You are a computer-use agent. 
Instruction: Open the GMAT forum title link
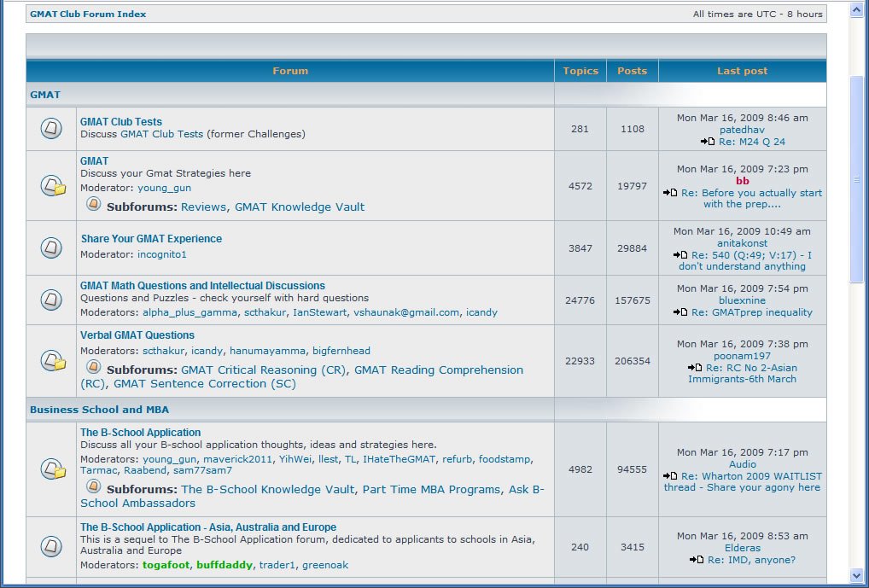(94, 160)
